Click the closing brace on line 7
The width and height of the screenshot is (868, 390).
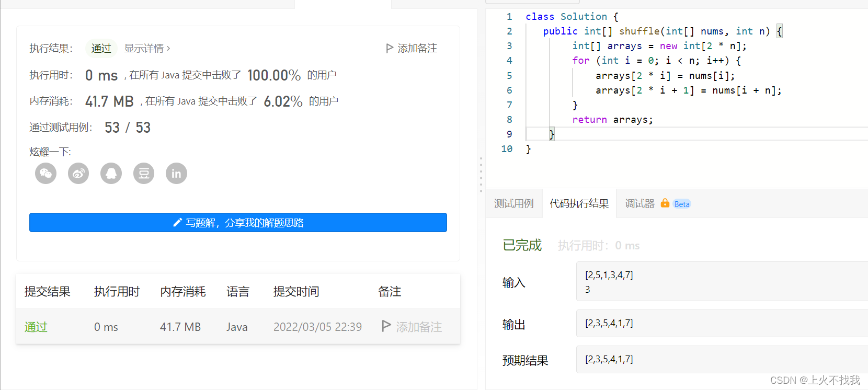575,105
